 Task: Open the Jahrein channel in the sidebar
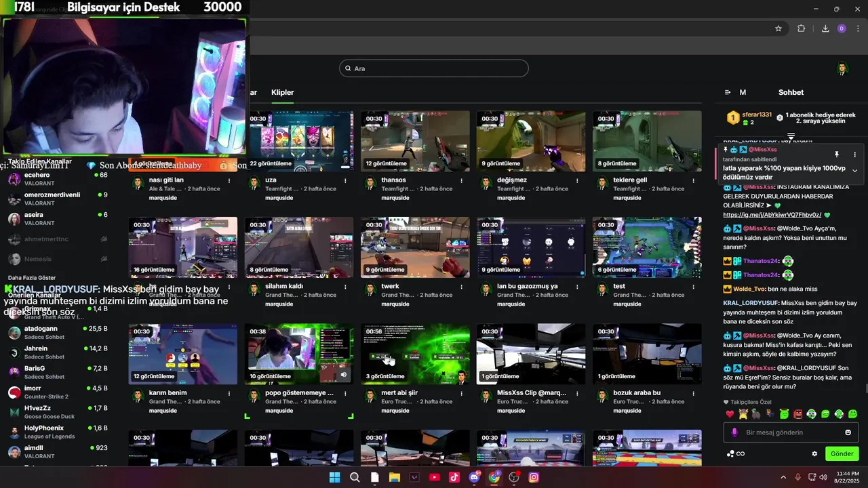point(58,352)
